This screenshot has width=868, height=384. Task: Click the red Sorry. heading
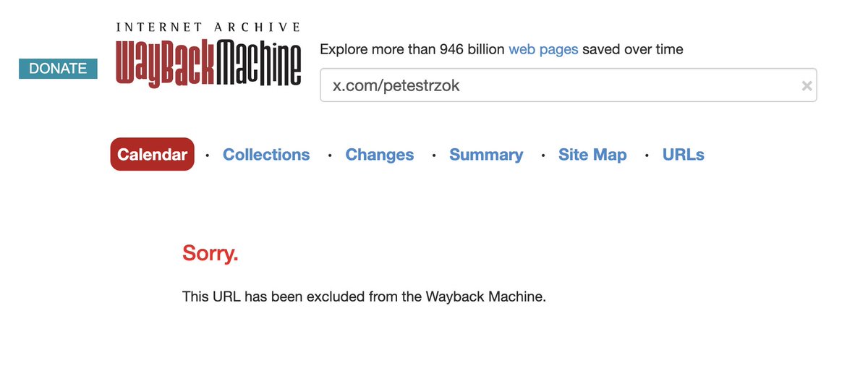point(210,254)
